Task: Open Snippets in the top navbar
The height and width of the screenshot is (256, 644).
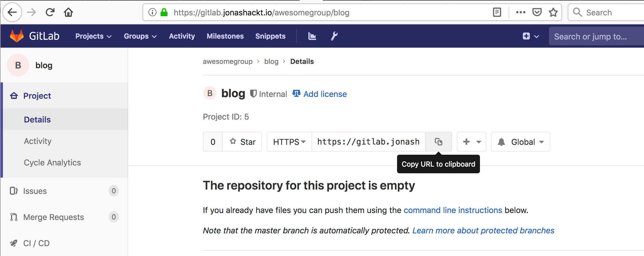Action: (x=270, y=36)
